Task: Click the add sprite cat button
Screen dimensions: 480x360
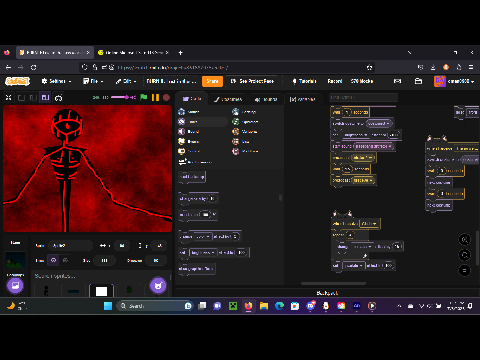Action: 158,286
